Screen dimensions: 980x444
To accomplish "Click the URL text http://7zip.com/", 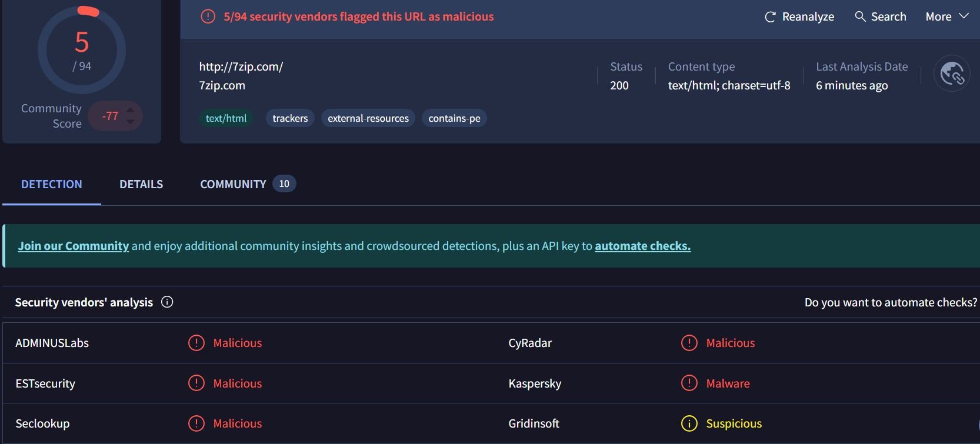I will 241,66.
